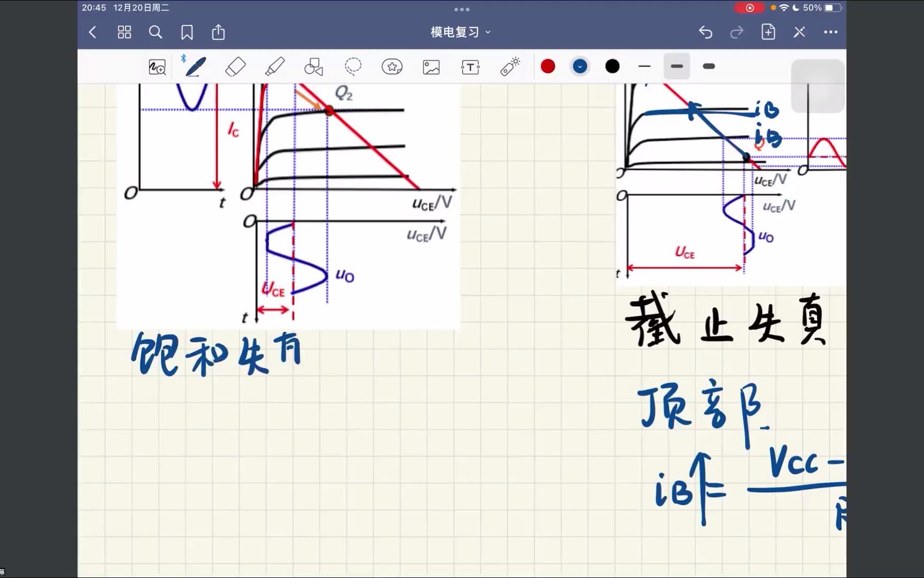Select the Pen tool
924x578 pixels.
click(x=196, y=67)
